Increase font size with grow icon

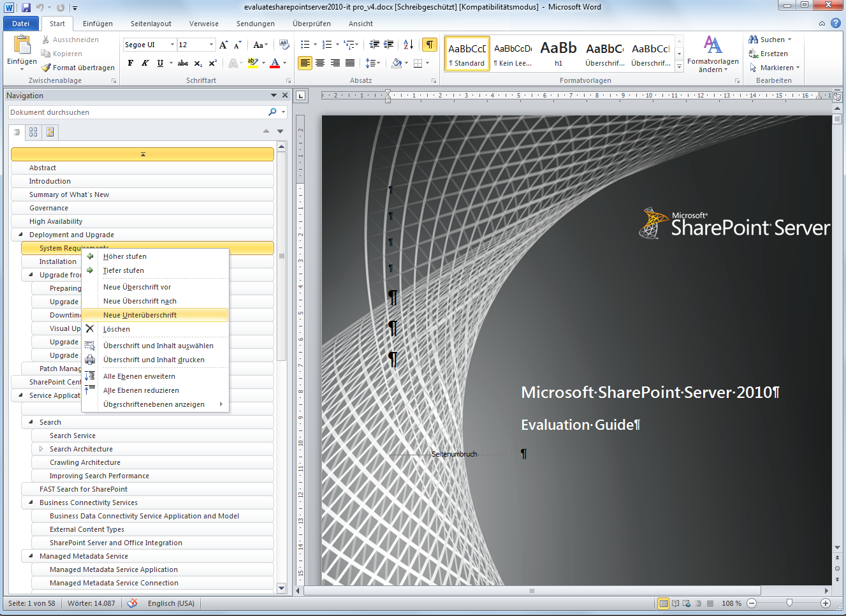point(223,45)
